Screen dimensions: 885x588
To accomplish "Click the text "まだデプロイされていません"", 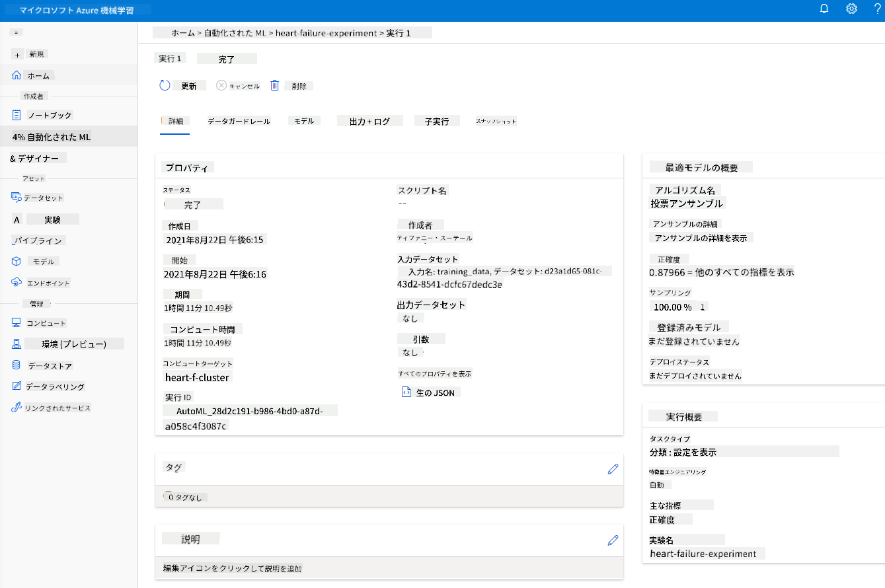I will tap(695, 376).
